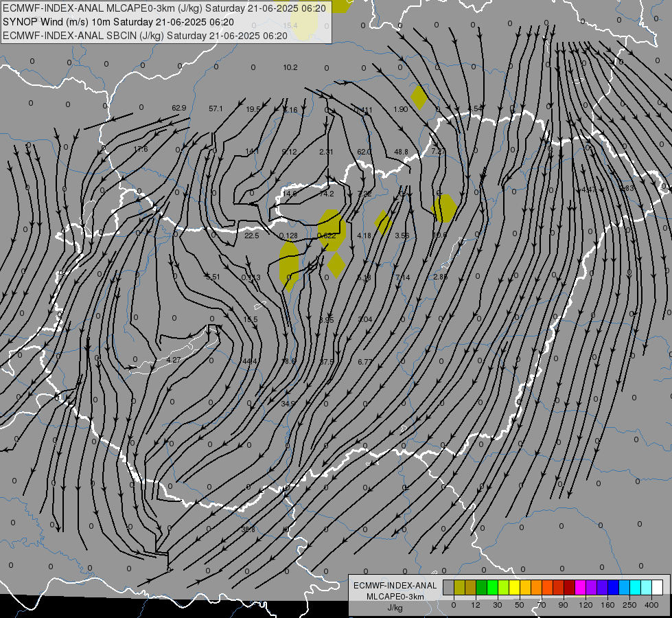Pick the pure blue legend swatch
The width and height of the screenshot is (672, 618).
613,588
